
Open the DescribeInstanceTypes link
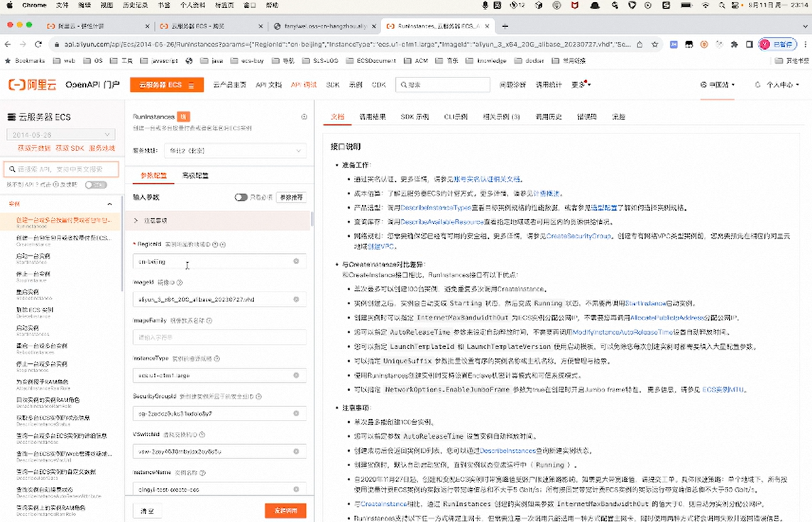pos(436,208)
